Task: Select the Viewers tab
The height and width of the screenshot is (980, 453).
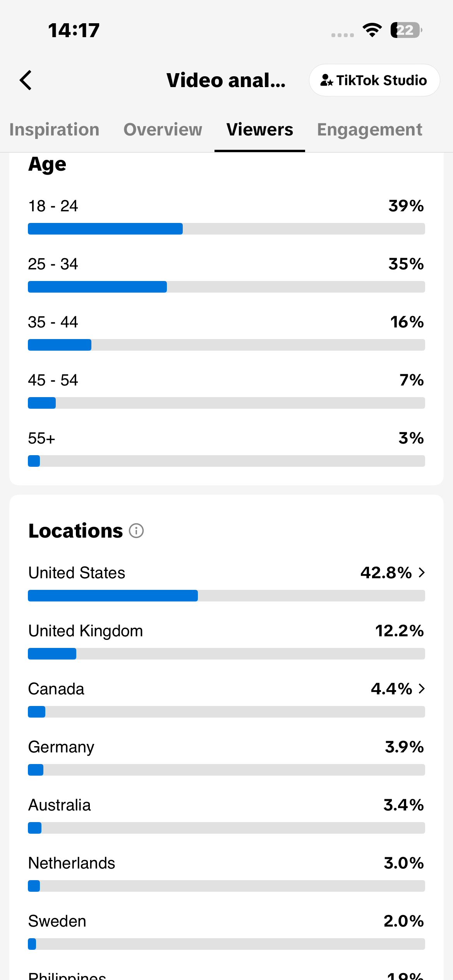Action: [x=260, y=130]
